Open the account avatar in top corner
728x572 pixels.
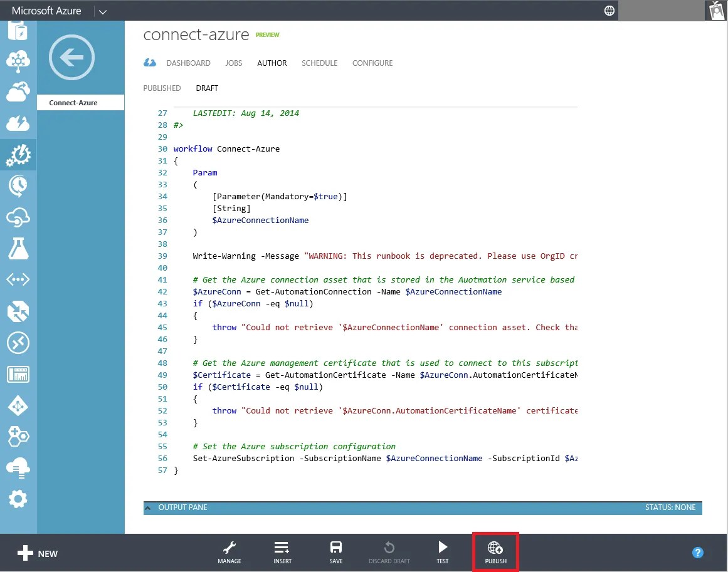pos(716,10)
